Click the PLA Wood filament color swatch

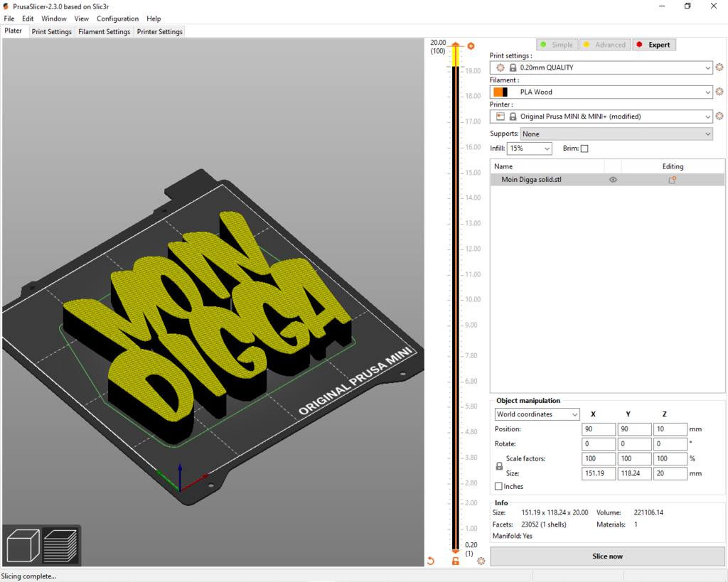(502, 92)
